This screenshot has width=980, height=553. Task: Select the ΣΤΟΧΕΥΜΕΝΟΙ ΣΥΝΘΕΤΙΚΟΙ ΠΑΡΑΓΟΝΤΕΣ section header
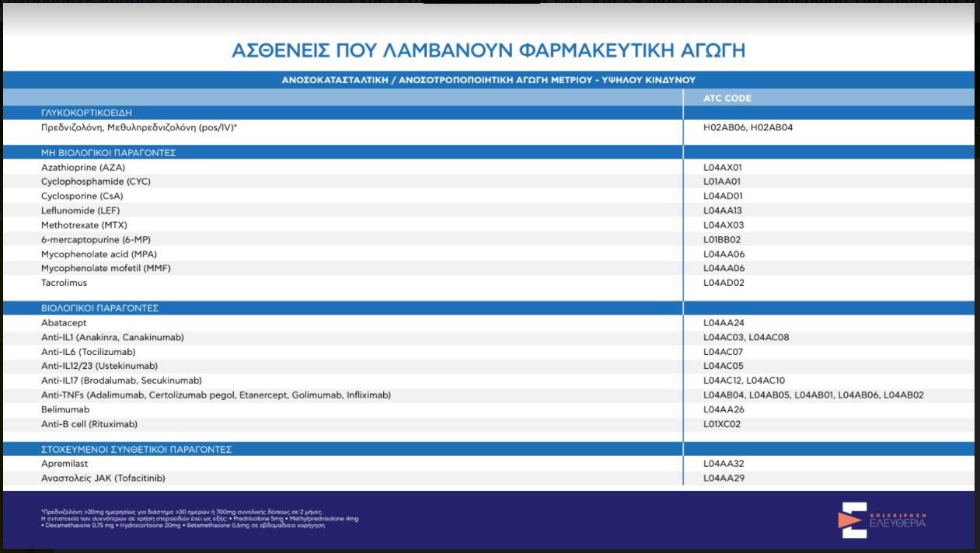tap(136, 450)
